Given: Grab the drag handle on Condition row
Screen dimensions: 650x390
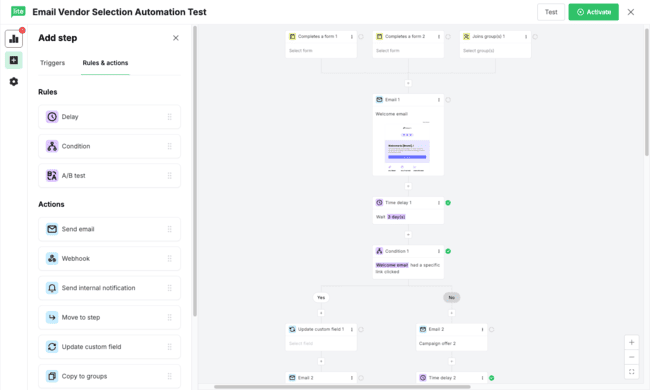Looking at the screenshot, I should point(170,146).
